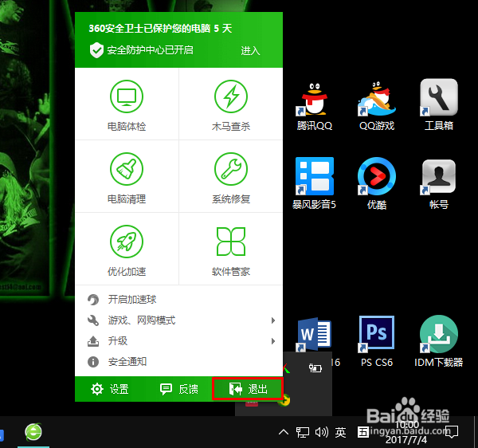Click the 五 input method icon

click(363, 432)
